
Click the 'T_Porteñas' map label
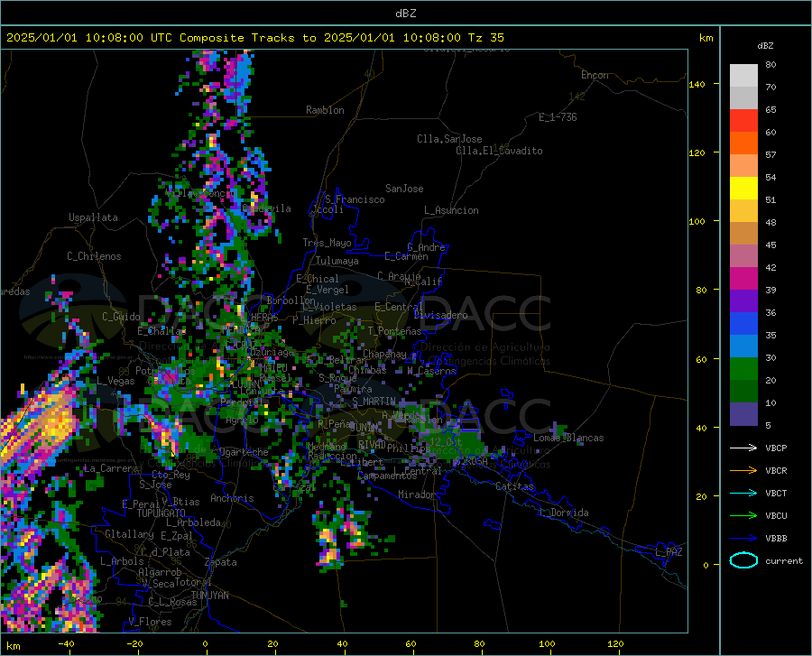pyautogui.click(x=394, y=331)
